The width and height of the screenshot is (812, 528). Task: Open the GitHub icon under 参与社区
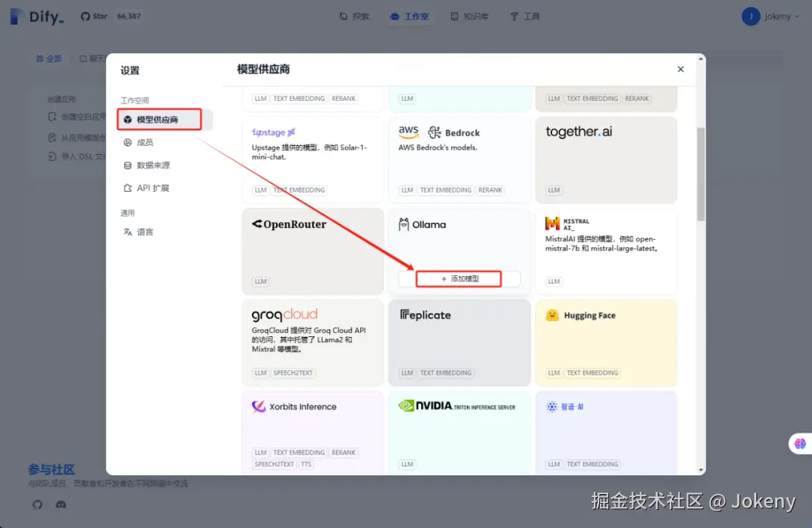38,504
